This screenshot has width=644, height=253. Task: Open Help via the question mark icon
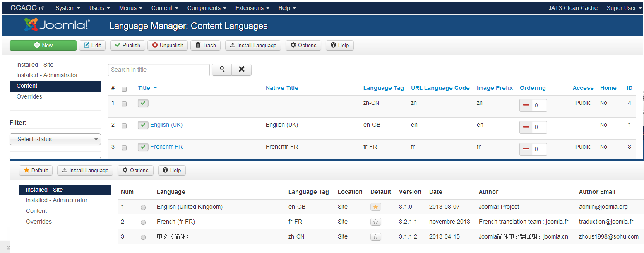339,46
